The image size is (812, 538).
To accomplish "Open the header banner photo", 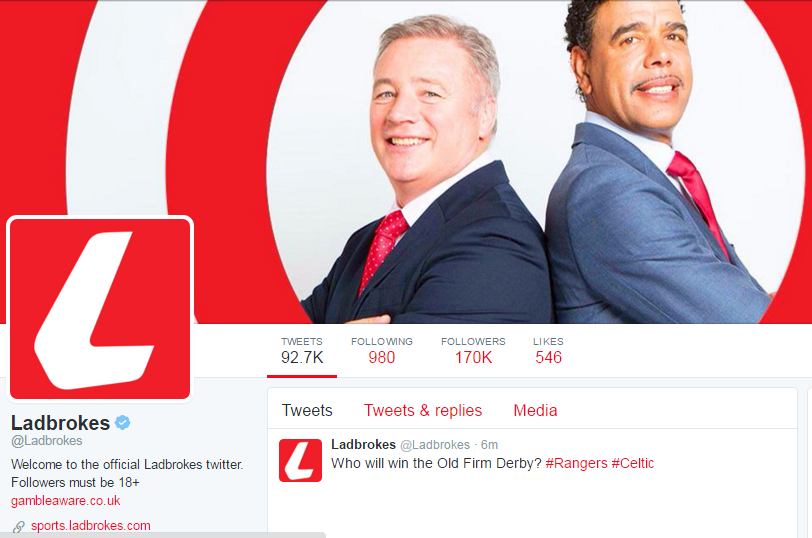I will coord(406,162).
